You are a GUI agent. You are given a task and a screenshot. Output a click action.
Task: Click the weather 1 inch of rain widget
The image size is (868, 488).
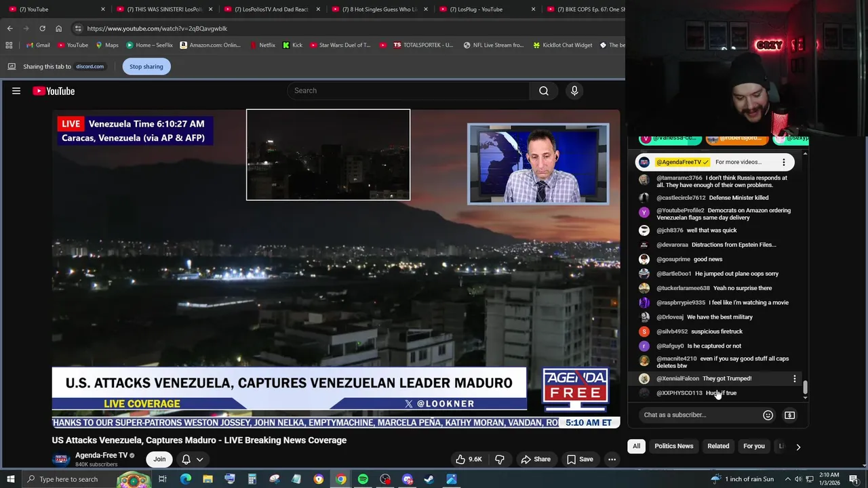[744, 479]
